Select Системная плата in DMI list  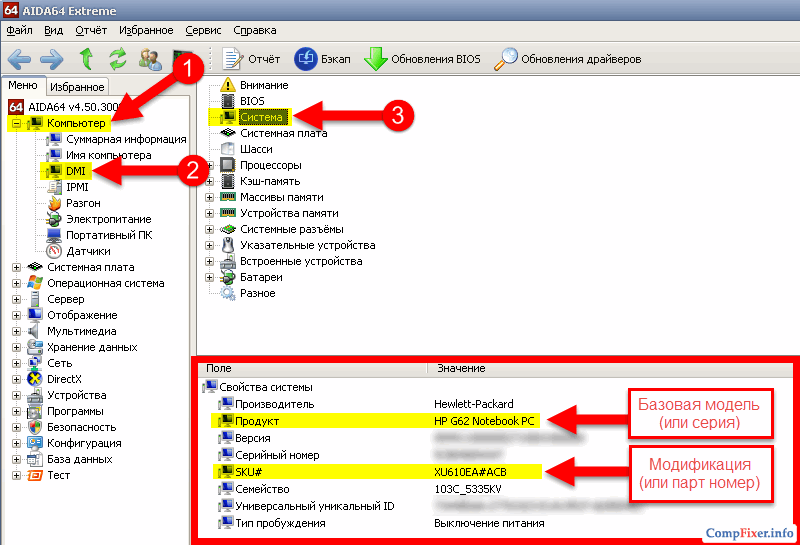tap(283, 133)
